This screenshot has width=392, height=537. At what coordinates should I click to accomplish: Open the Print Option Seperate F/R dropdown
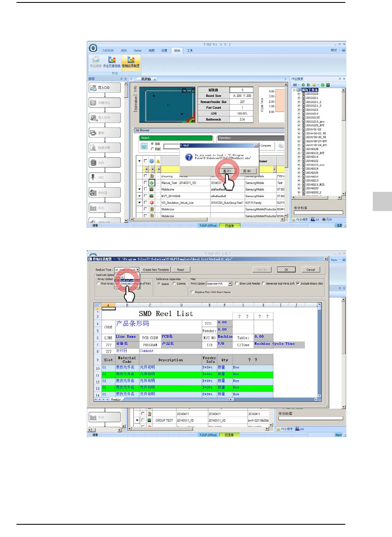coord(230,283)
